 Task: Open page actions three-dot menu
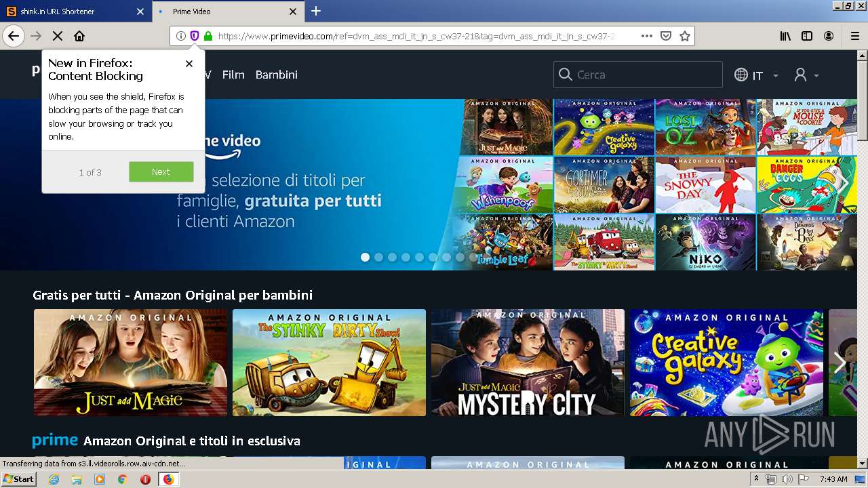pyautogui.click(x=647, y=36)
